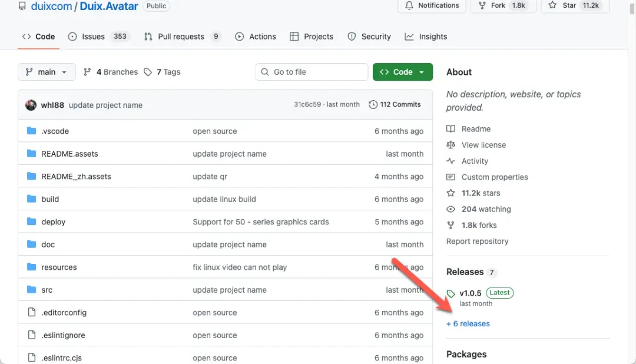Click the tag icon beside v1.0.5

[451, 293]
